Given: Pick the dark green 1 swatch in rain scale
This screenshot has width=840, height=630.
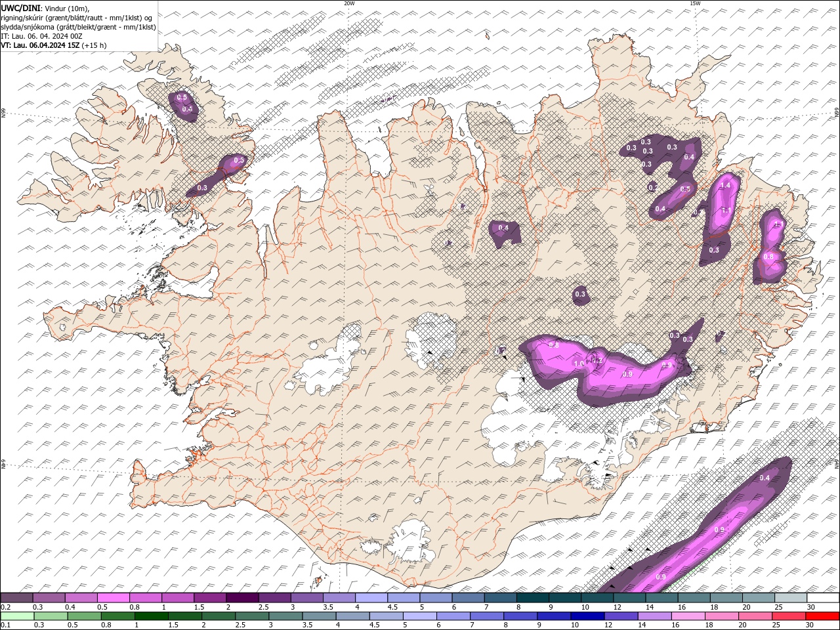Looking at the screenshot, I should click(151, 616).
